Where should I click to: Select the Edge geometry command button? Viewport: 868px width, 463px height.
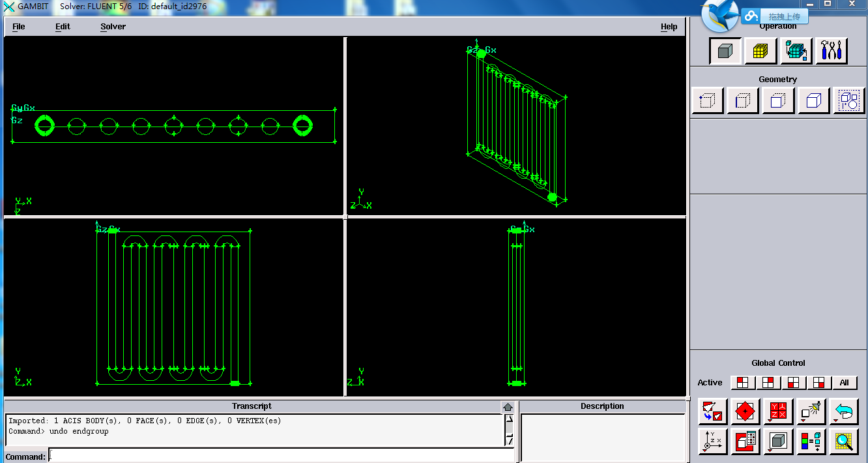tap(742, 101)
